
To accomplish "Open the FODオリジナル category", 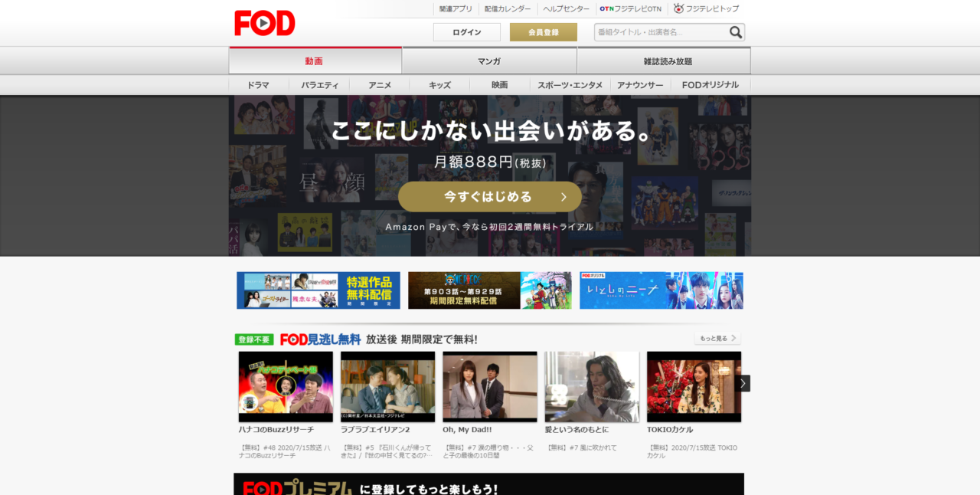I will pyautogui.click(x=710, y=85).
